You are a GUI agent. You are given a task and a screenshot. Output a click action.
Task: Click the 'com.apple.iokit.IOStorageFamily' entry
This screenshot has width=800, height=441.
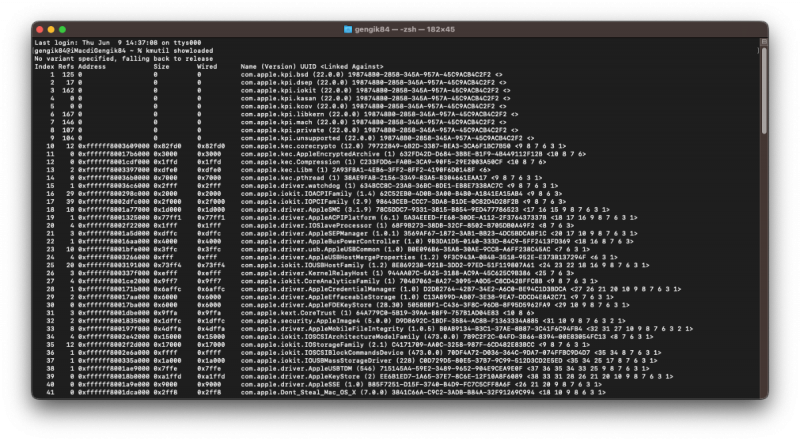(303, 345)
